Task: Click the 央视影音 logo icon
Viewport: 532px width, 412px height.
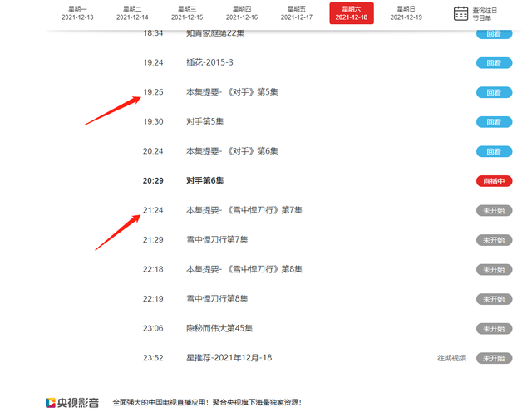Action: pyautogui.click(x=51, y=403)
